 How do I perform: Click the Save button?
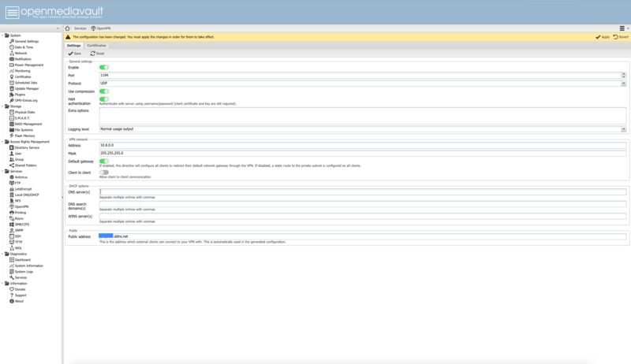pos(77,54)
